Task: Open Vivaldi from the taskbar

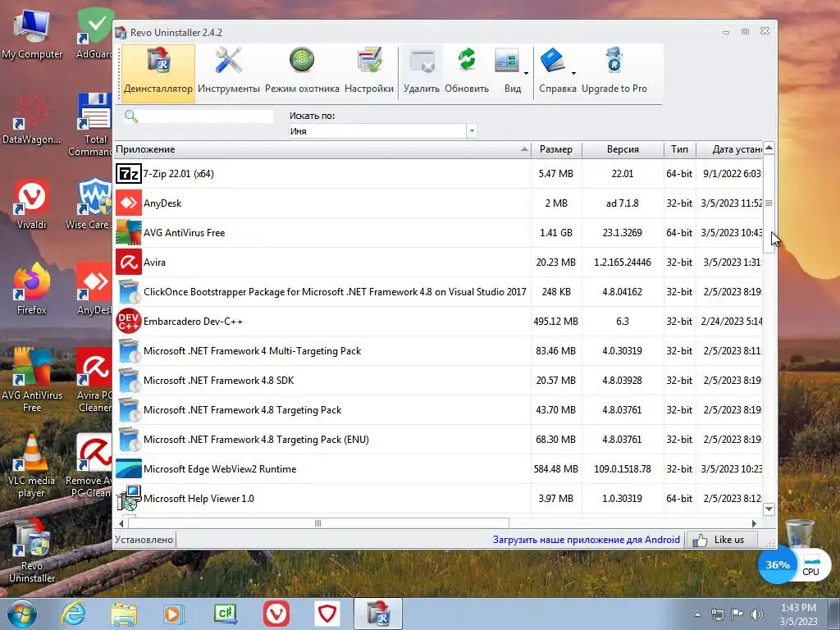Action: click(276, 614)
